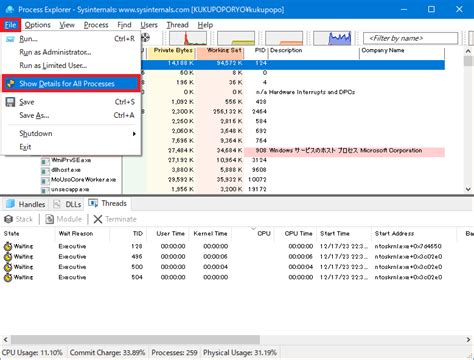Image resolution: width=474 pixels, height=360 pixels.
Task: Click the process list scroll down arrow
Action: tap(468, 189)
